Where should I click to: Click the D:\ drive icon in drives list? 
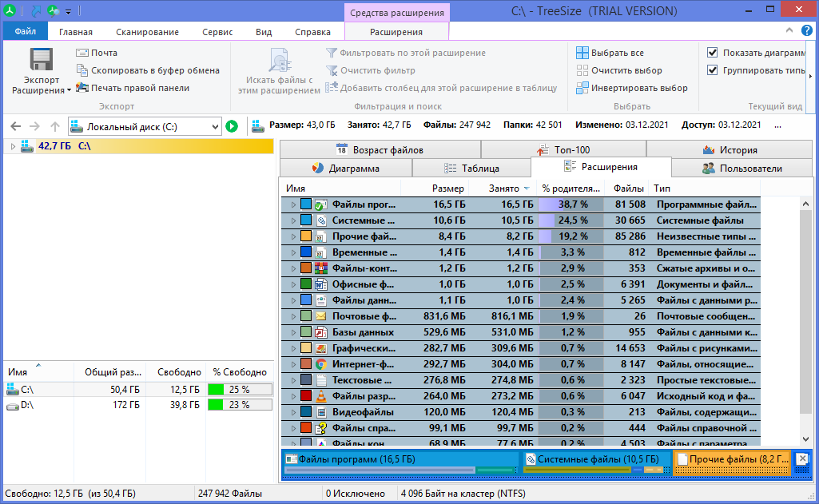[13, 405]
